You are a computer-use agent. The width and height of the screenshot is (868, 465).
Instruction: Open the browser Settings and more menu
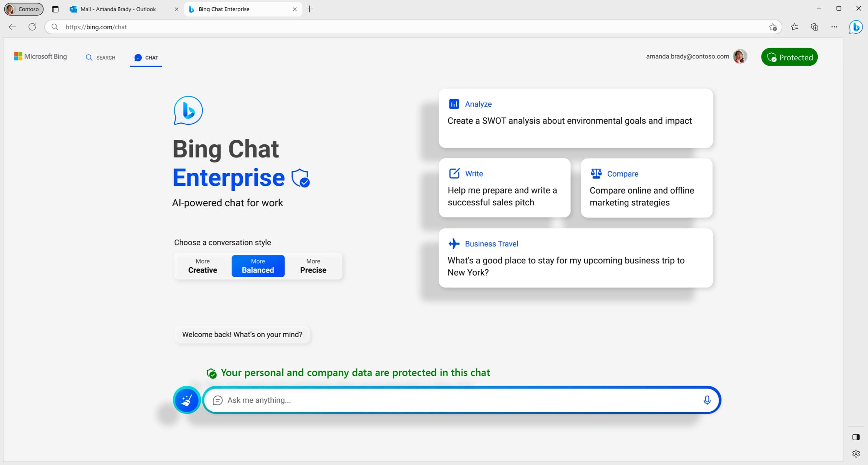[x=834, y=27]
